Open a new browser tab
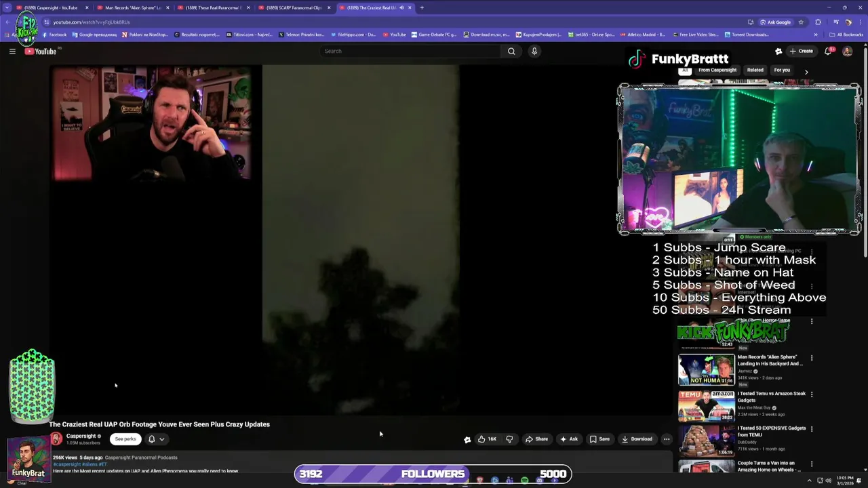Screen dimensions: 868x488 [x=422, y=7]
